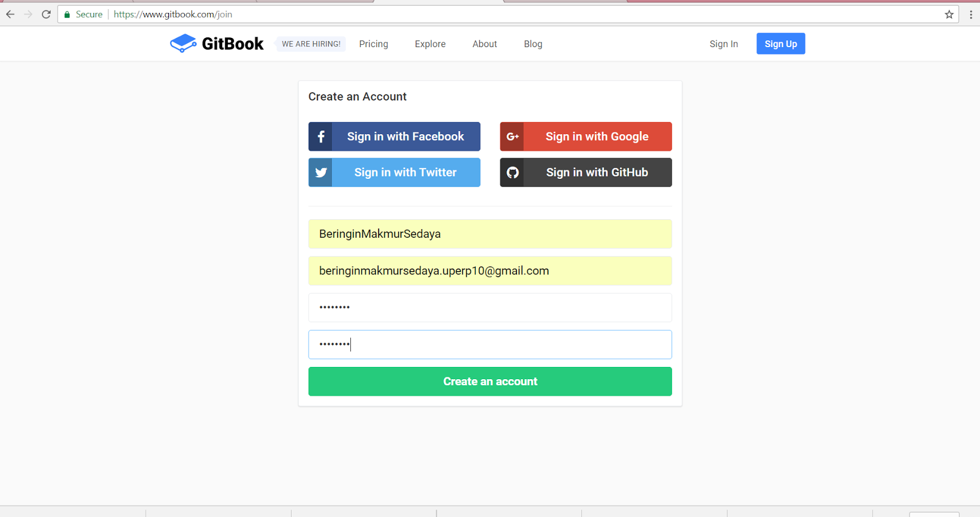The width and height of the screenshot is (980, 517).
Task: Click the address bar URL
Action: click(173, 14)
